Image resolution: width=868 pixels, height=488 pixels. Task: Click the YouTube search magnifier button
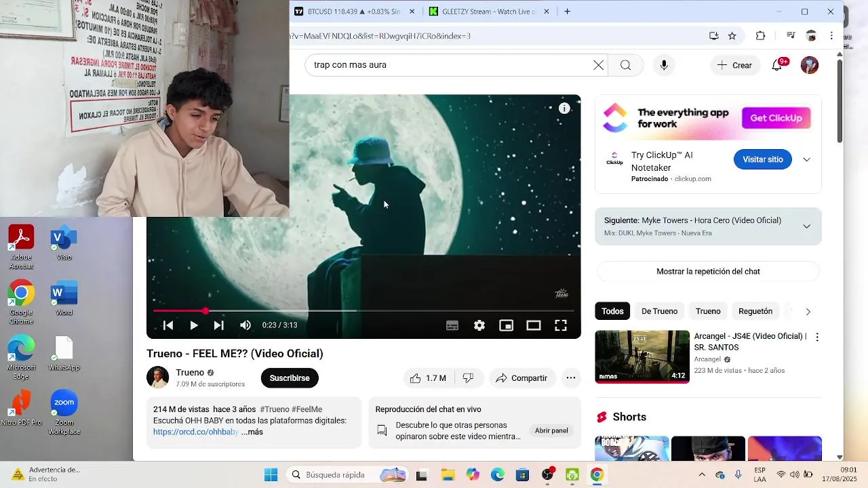coord(625,65)
